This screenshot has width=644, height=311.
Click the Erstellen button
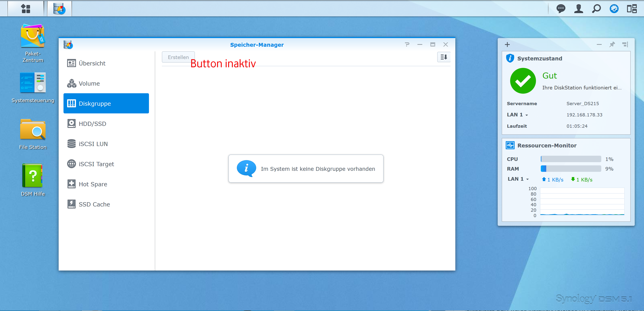pos(178,57)
